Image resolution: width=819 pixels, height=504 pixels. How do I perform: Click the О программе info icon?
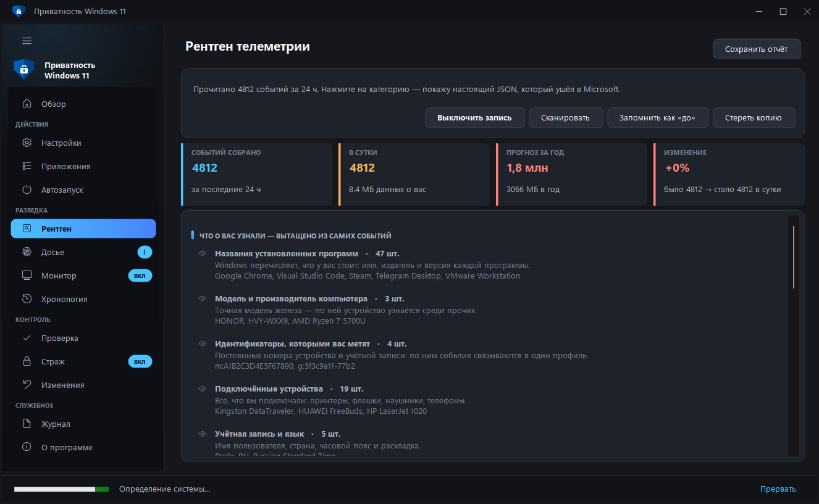click(x=27, y=447)
